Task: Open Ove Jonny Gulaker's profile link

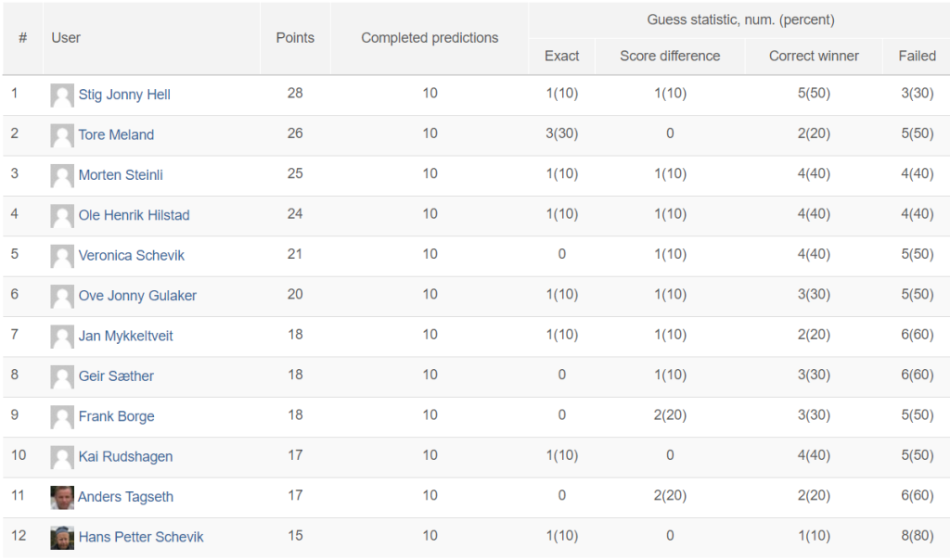Action: (137, 296)
